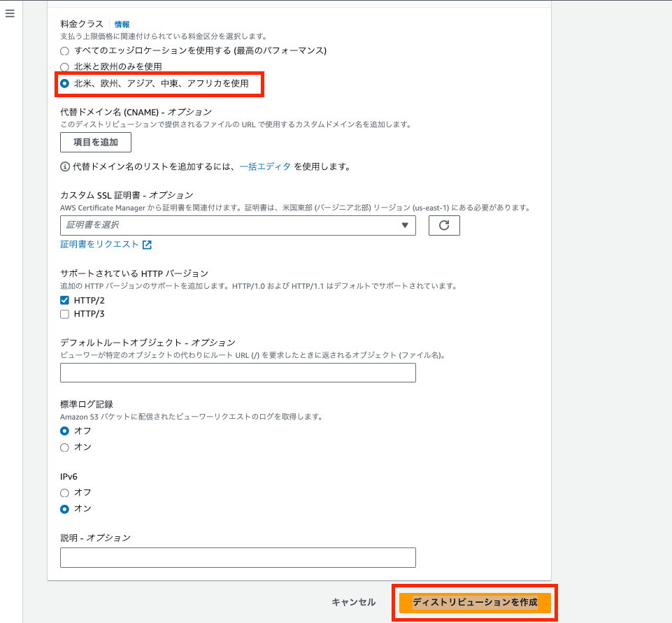672x623 pixels.
Task: Select オフ for IPv6
Action: (x=65, y=493)
